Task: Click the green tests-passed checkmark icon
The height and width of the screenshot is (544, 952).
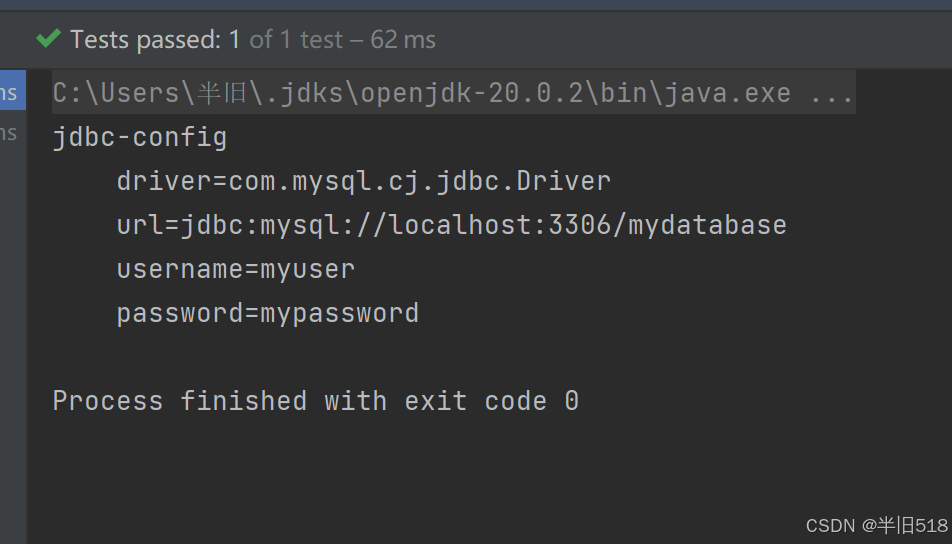Action: point(48,38)
